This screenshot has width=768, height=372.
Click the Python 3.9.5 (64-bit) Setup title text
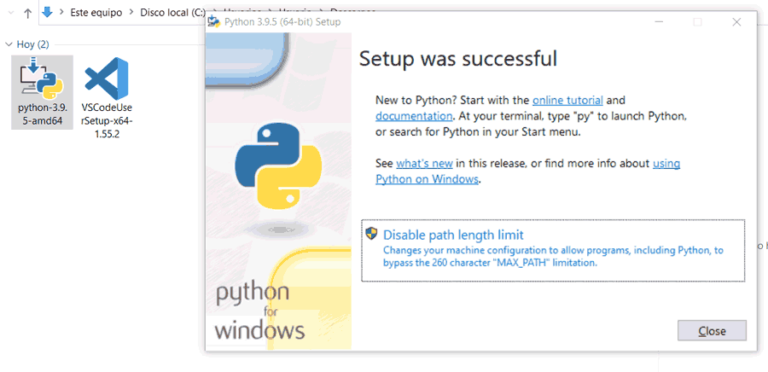[x=282, y=22]
